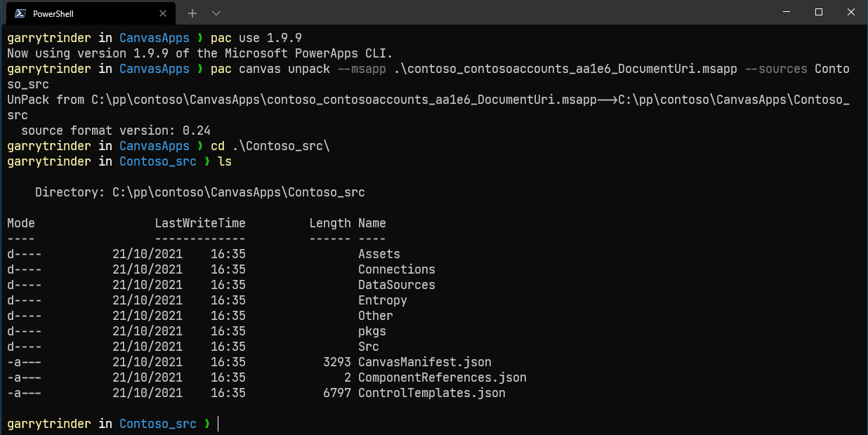The width and height of the screenshot is (868, 435).
Task: Select the pkgs folder entry
Action: click(371, 330)
